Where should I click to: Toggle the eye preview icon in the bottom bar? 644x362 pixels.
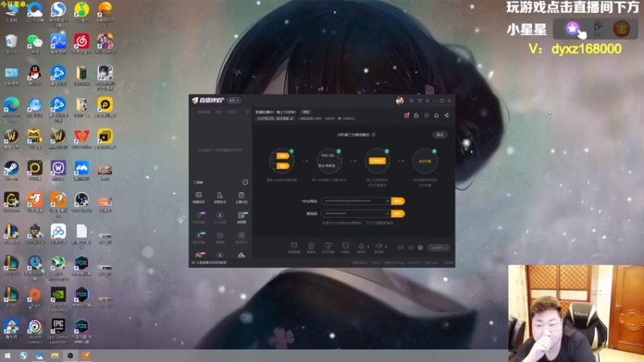click(411, 248)
